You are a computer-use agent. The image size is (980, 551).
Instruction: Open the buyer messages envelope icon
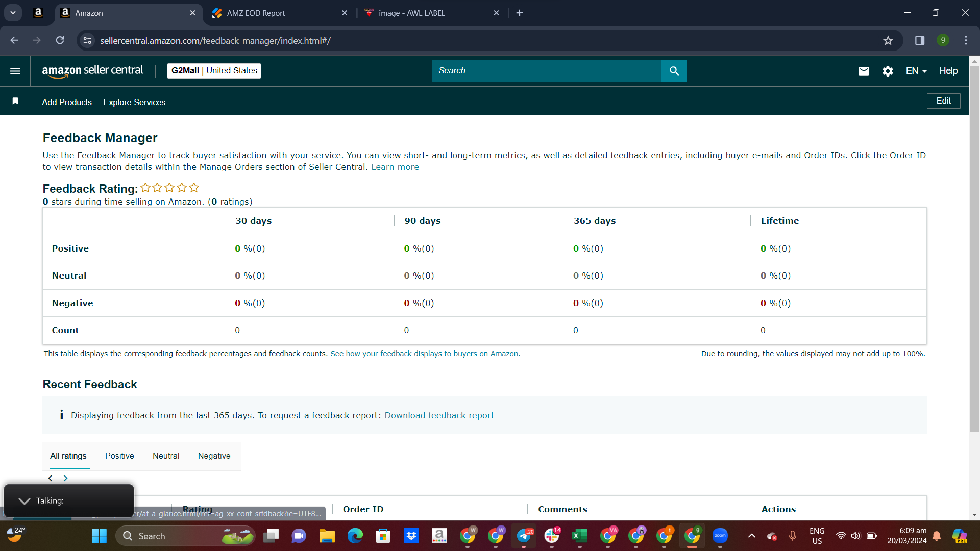tap(864, 71)
